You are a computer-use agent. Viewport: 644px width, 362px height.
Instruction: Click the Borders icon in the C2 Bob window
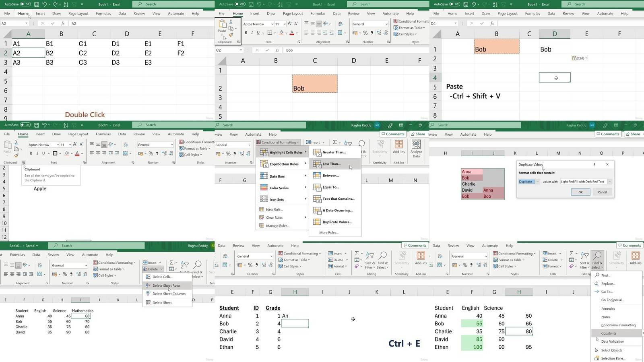270,33
